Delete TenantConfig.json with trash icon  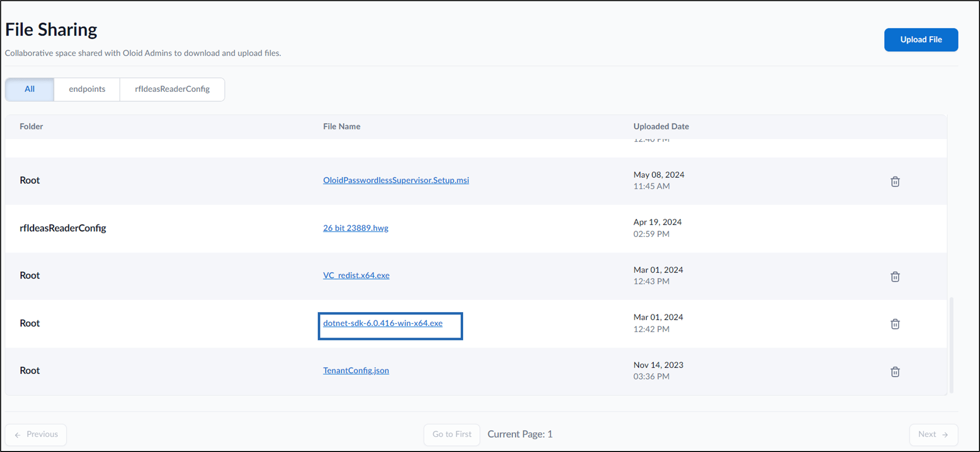coord(895,372)
